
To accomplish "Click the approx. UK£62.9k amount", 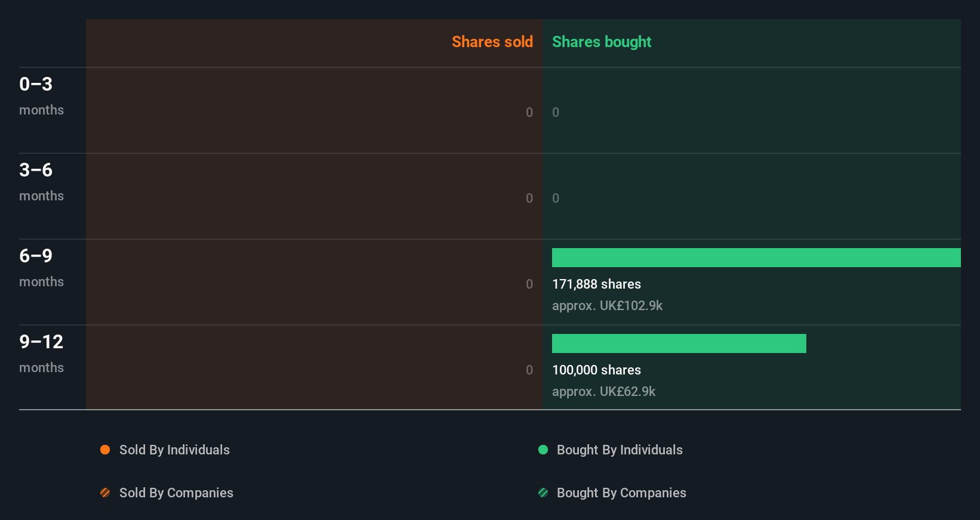I will coord(603,391).
